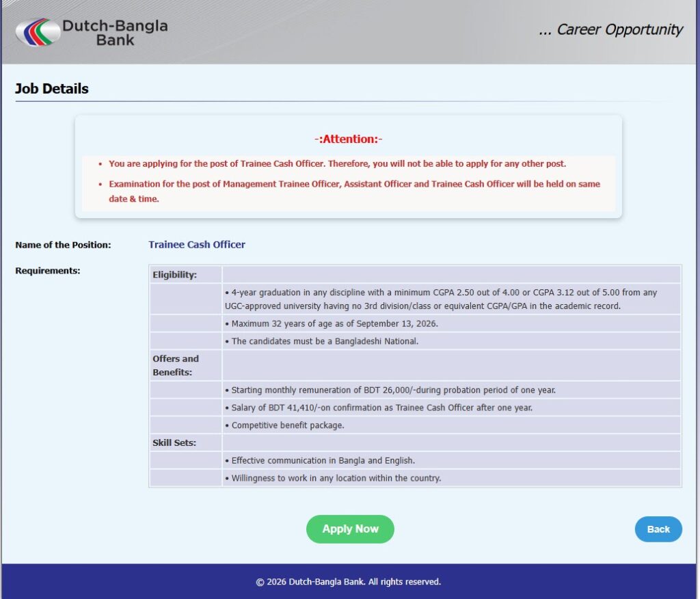Click the Bangladeshi National requirement line
The height and width of the screenshot is (599, 700).
click(321, 341)
